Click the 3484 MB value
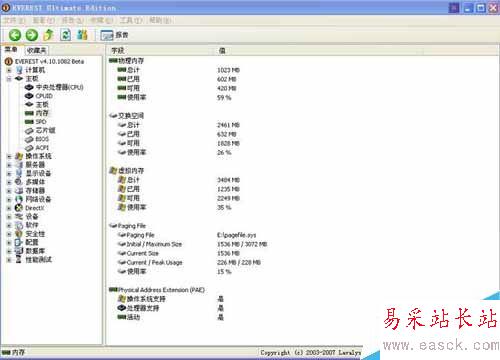 point(228,180)
